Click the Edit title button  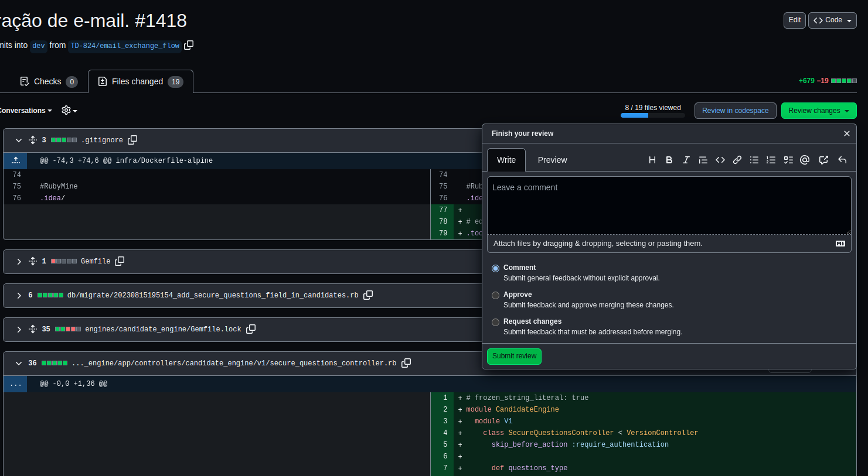795,20
